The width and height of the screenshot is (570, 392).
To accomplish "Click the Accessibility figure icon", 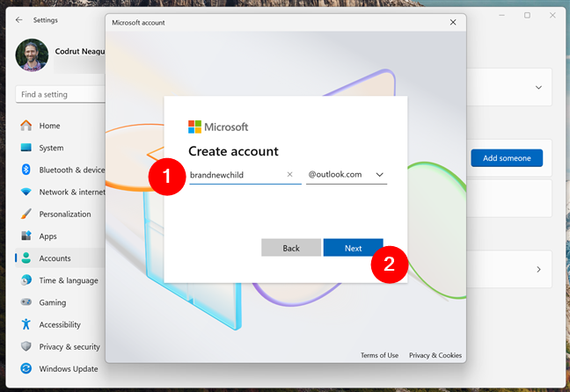I will point(26,324).
